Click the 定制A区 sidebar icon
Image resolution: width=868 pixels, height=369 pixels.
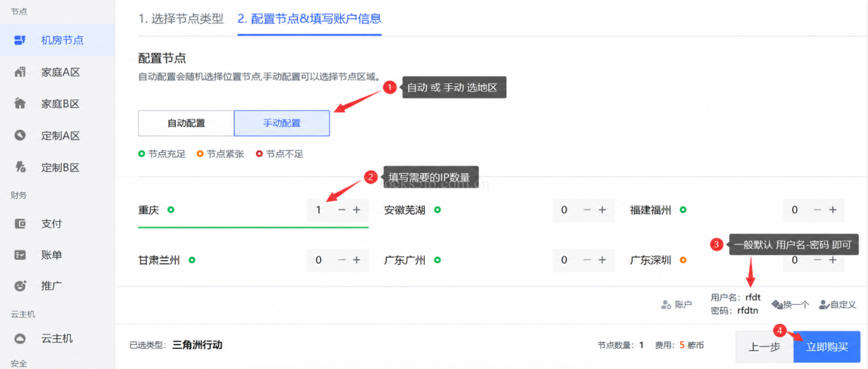coord(20,136)
